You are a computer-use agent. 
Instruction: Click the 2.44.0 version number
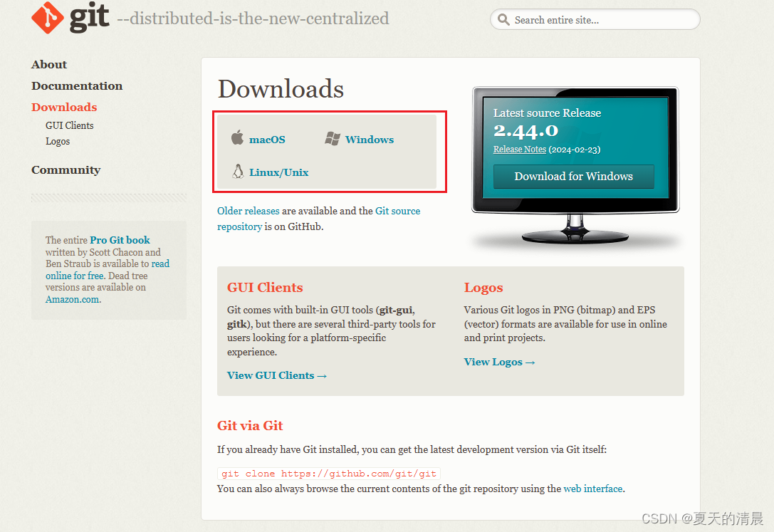pos(525,130)
